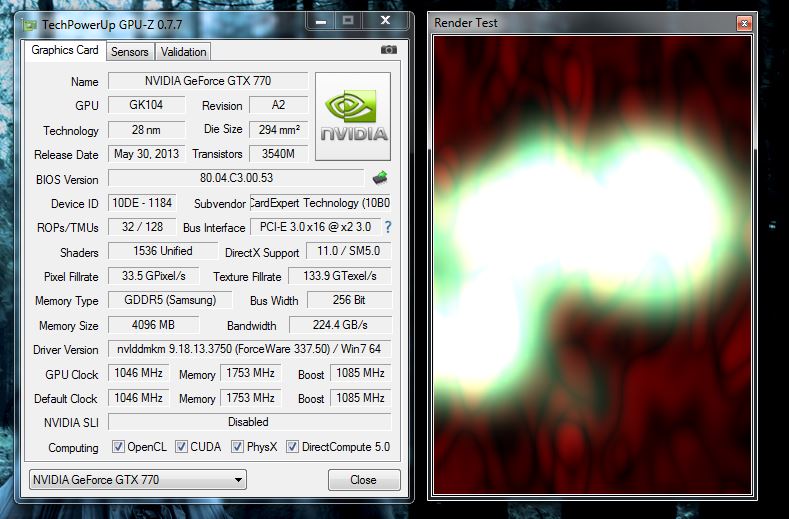789x519 pixels.
Task: Click the DirectX Support 11.0 / SM5.0 value
Action: [348, 251]
